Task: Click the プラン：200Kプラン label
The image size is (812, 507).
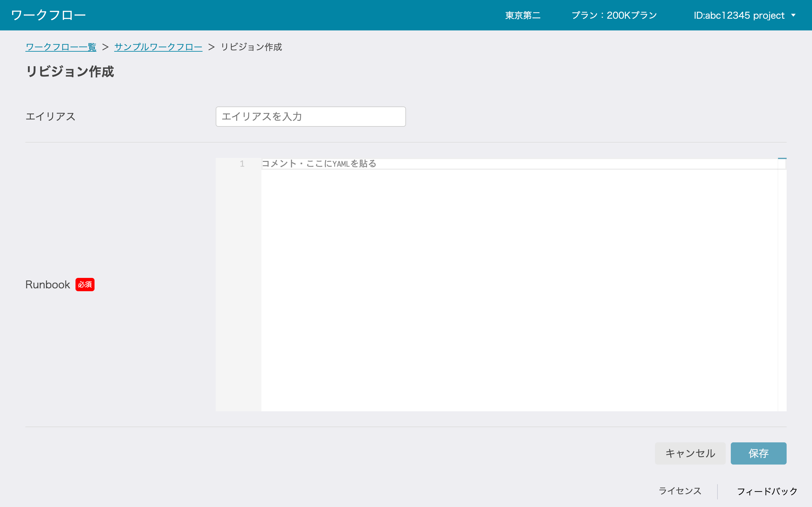Action: 614,15
